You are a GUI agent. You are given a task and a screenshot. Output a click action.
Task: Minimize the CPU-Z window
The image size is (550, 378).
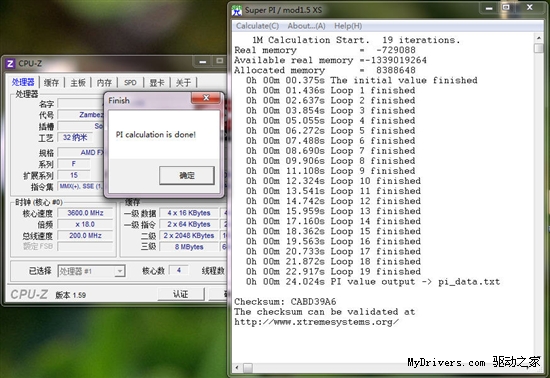tap(203, 62)
